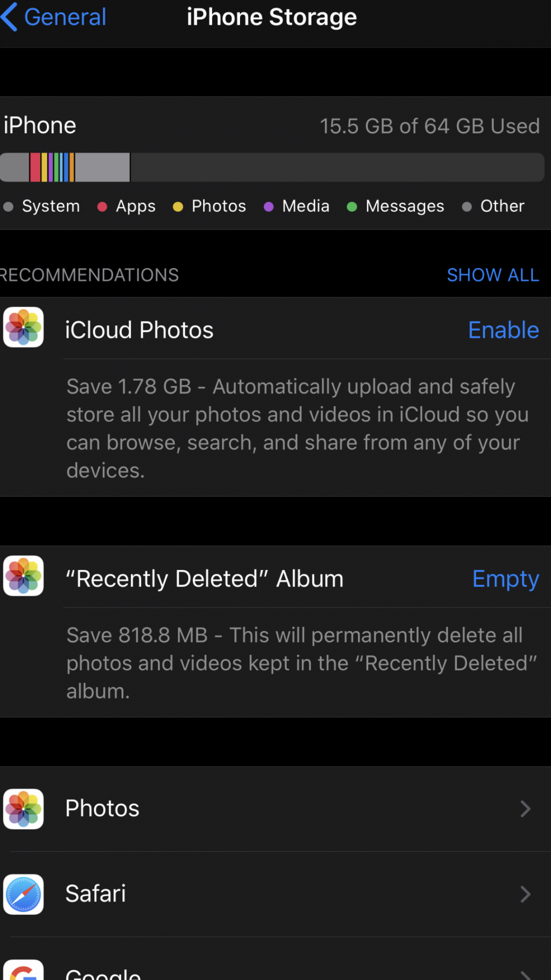Viewport: 551px width, 980px height.
Task: Tap the Google app icon
Action: (x=24, y=971)
